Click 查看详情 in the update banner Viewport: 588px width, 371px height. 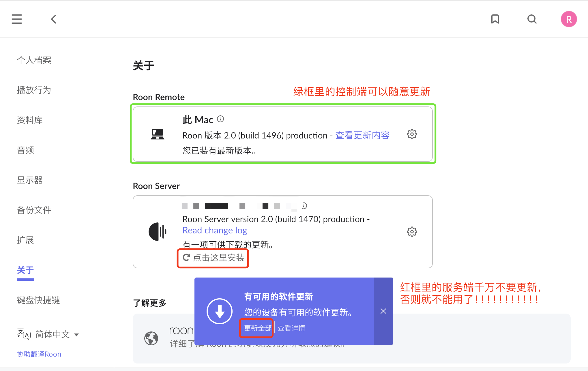click(x=291, y=328)
